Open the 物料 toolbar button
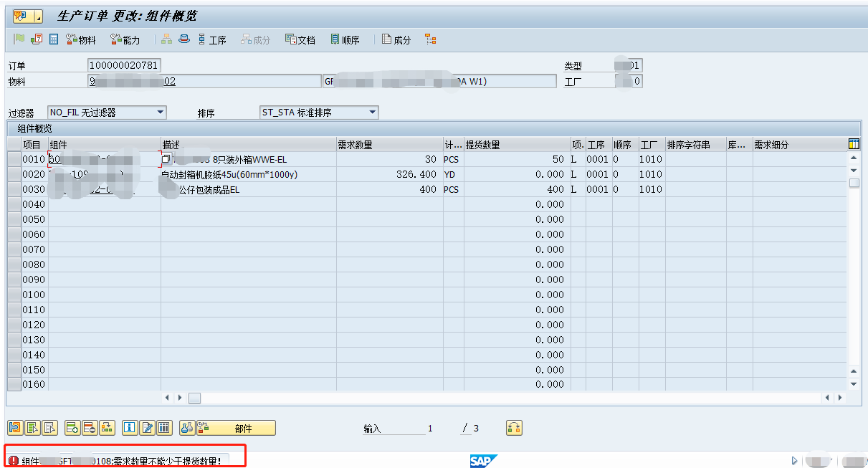 pyautogui.click(x=81, y=39)
